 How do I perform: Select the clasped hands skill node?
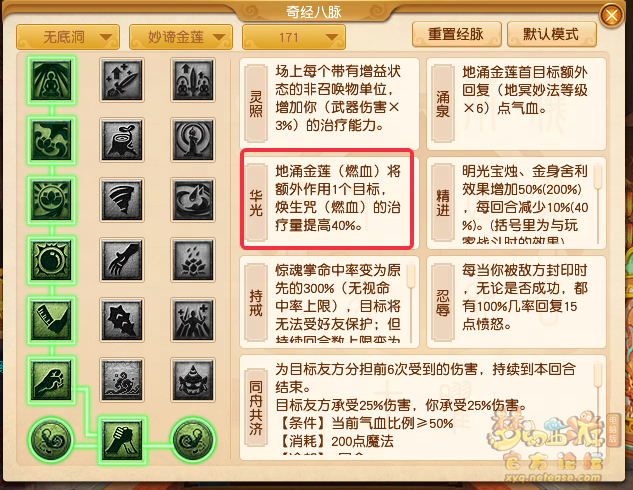click(x=122, y=440)
